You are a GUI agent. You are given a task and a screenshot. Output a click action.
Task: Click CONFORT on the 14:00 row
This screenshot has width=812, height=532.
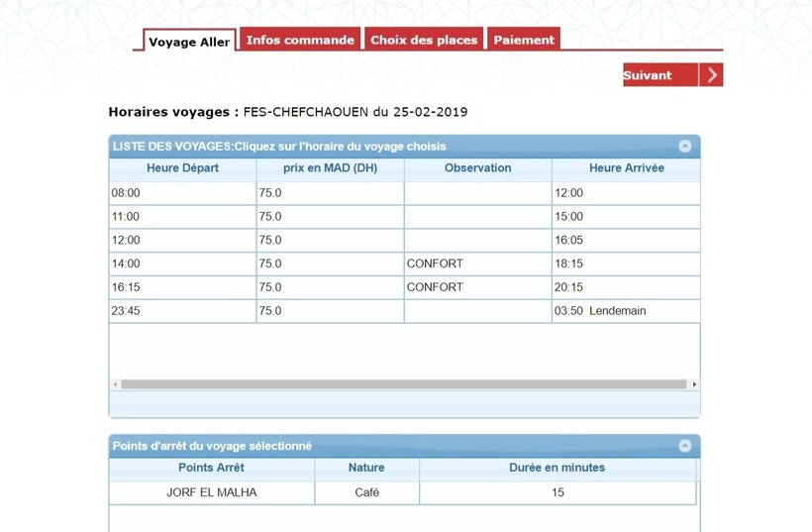(x=435, y=264)
